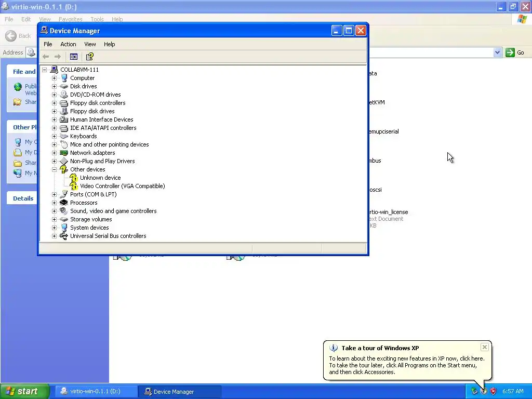The height and width of the screenshot is (399, 532).
Task: Select the Floppy disk drives icon
Action: [x=64, y=111]
